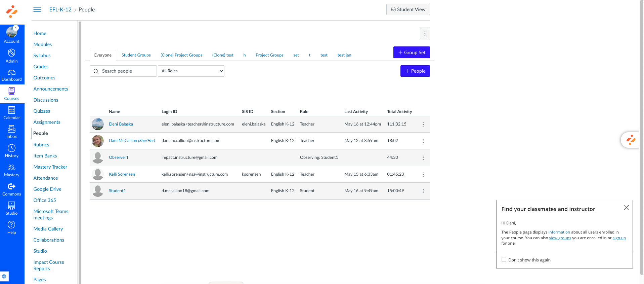The width and height of the screenshot is (644, 284).
Task: Click the collapse navigation arrow at bottom left
Action: point(4,276)
